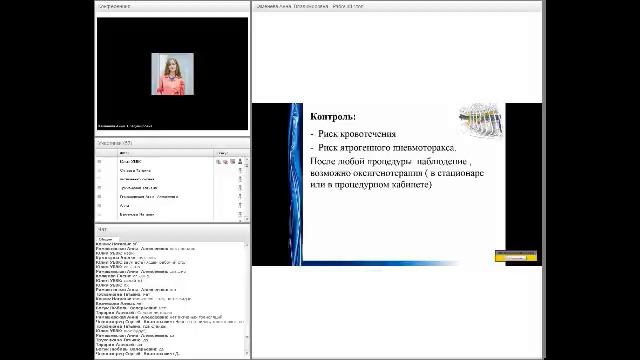Click the red camera status icon for Юлия УМВС

225,162
